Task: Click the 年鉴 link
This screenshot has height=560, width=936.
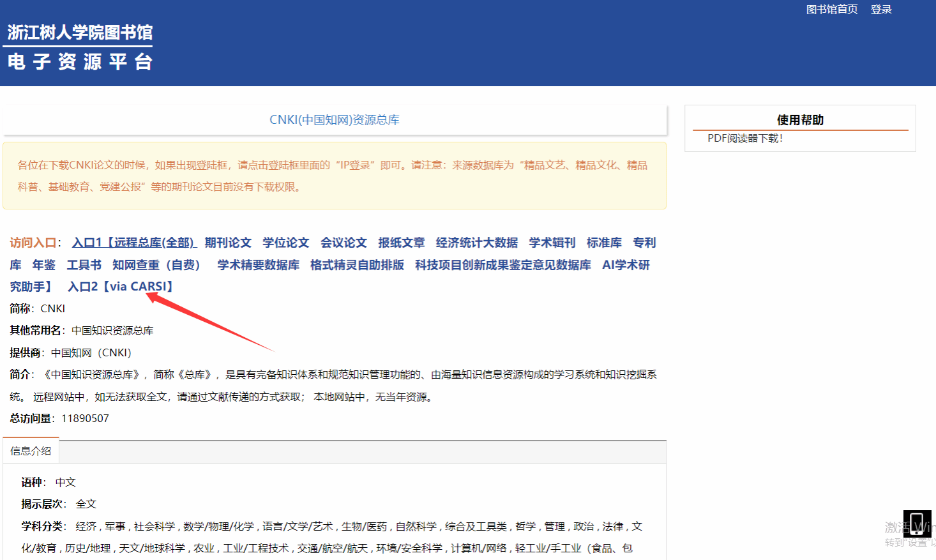Action: coord(44,265)
